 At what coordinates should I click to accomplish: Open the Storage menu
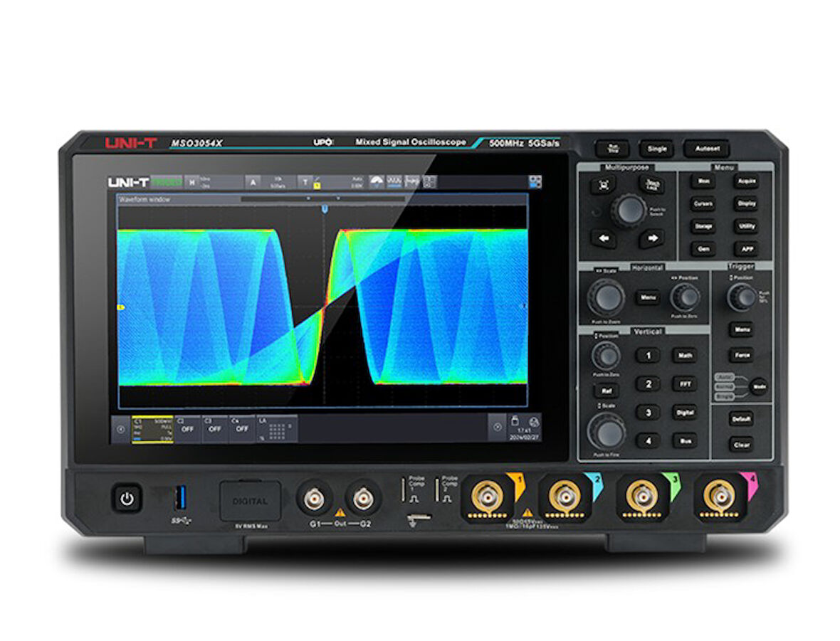pyautogui.click(x=703, y=226)
